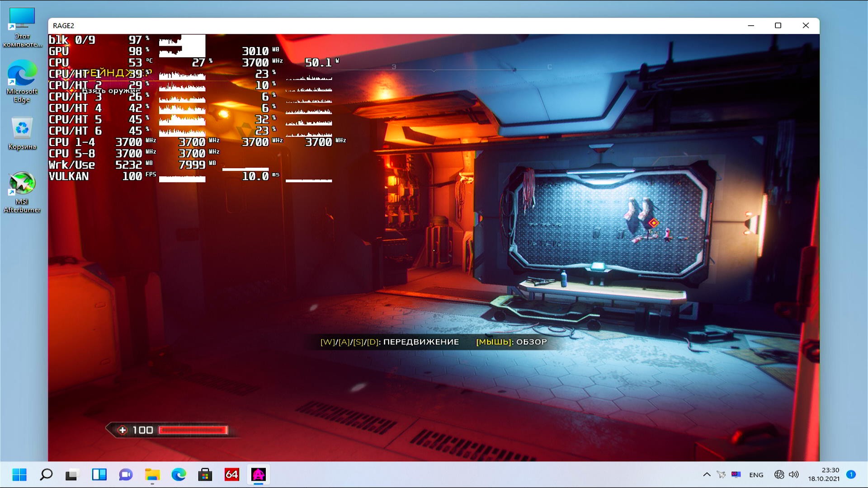This screenshot has width=868, height=488.
Task: Open taskbar Search magnifier
Action: pos(46,474)
